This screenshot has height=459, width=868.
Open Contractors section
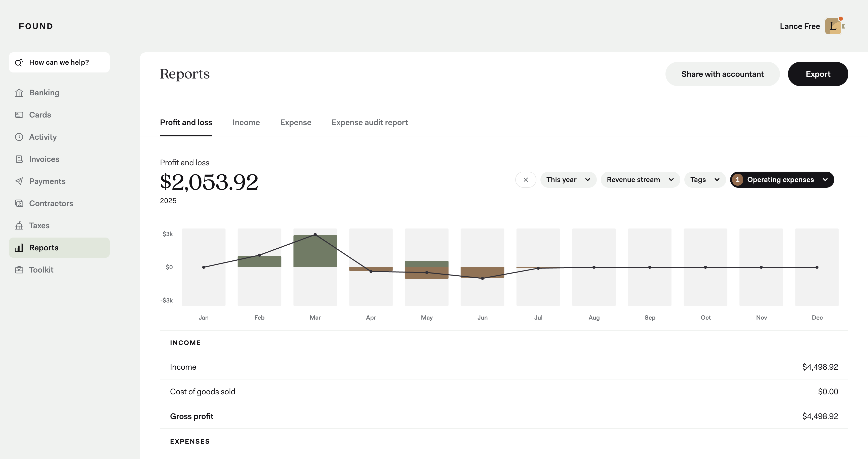pos(59,204)
